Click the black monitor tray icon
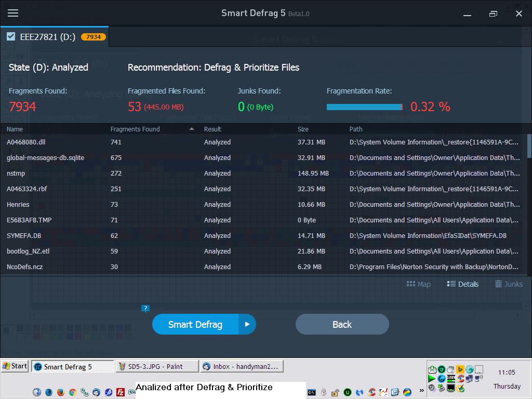Viewport: 532px width, 399px height. pyautogui.click(x=451, y=388)
